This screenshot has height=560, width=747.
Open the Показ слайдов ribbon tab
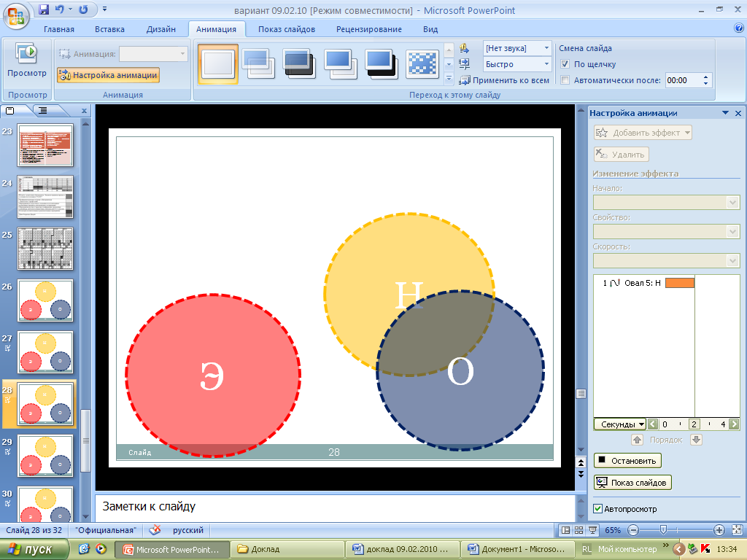286,29
